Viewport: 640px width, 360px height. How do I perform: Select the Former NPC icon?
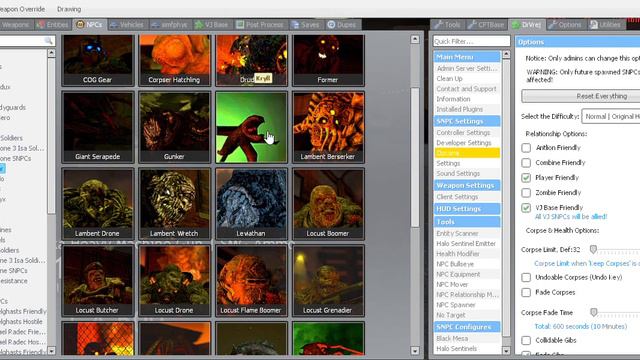click(x=328, y=60)
